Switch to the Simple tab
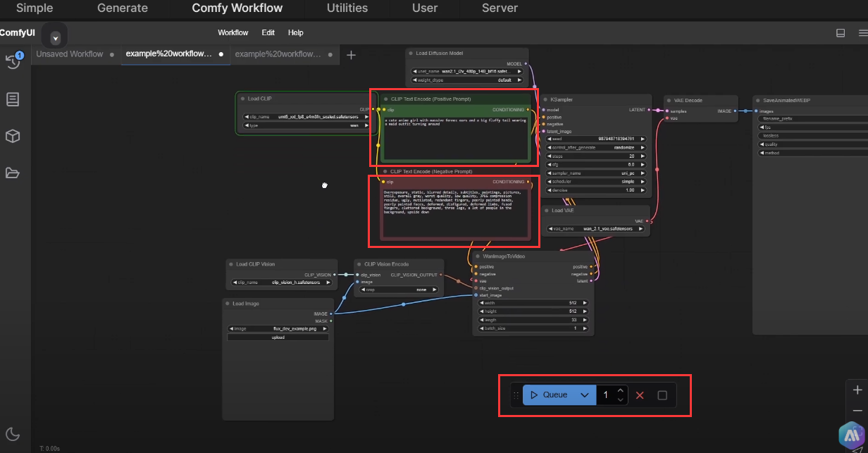Viewport: 868px width, 453px height. tap(35, 8)
